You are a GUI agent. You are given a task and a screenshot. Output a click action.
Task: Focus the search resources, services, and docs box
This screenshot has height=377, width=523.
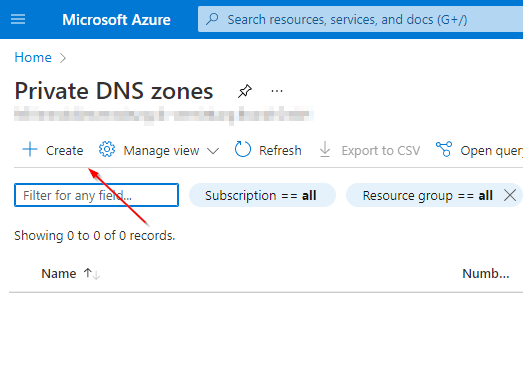coord(360,19)
